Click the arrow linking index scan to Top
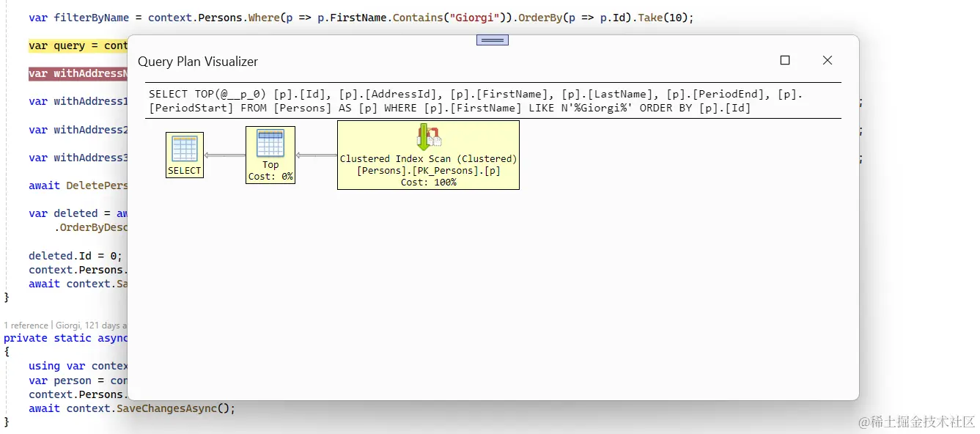This screenshot has height=434, width=980. pyautogui.click(x=315, y=155)
